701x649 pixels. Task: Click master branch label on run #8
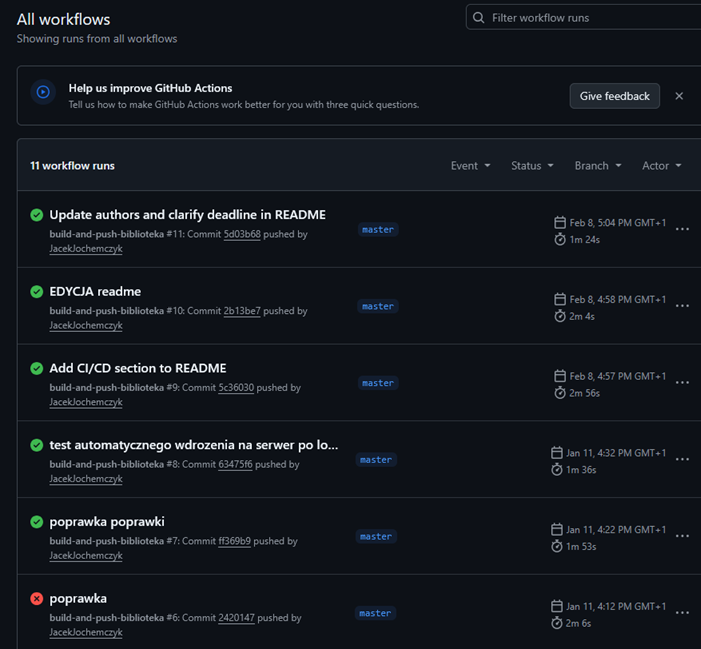point(376,460)
